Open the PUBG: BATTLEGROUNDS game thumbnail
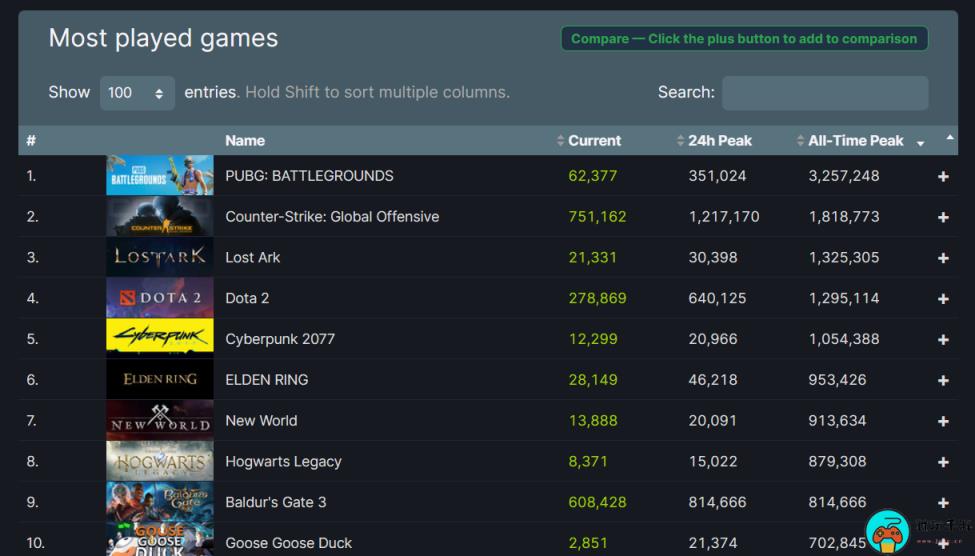The image size is (975, 556). click(160, 175)
